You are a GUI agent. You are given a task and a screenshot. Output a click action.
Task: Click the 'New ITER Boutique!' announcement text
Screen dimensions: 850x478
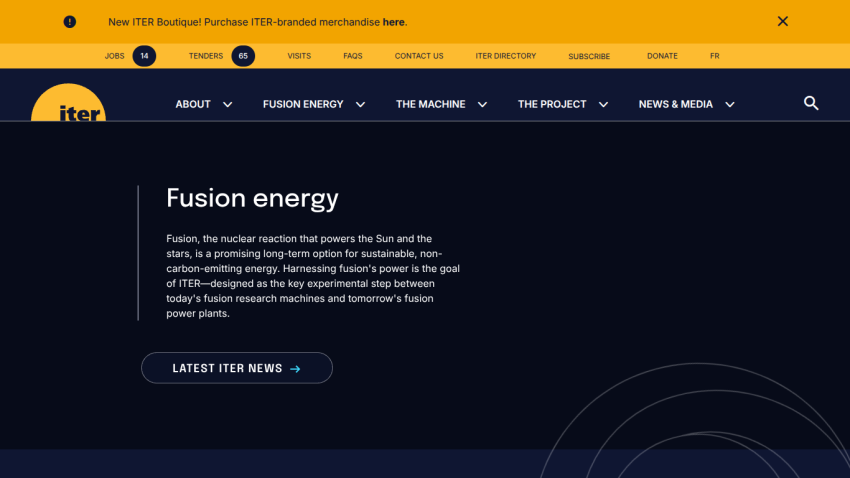[257, 22]
